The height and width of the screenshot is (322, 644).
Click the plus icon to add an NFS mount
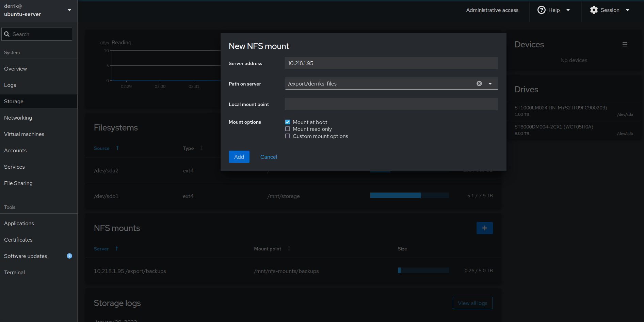tap(484, 228)
